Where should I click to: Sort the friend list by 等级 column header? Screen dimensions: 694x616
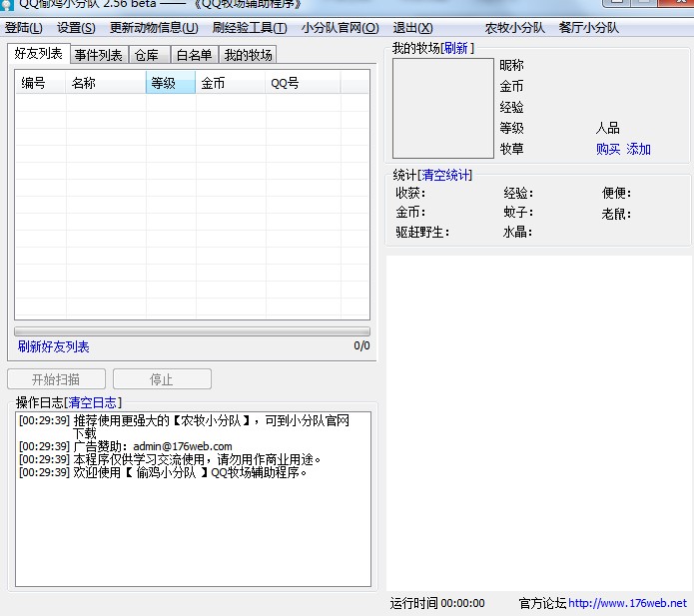click(170, 84)
